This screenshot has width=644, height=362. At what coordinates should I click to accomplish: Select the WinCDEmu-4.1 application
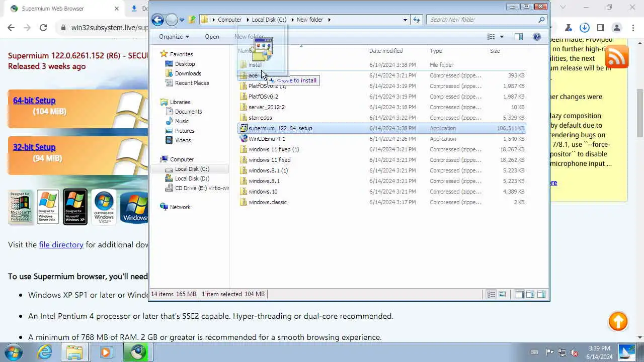[267, 139]
